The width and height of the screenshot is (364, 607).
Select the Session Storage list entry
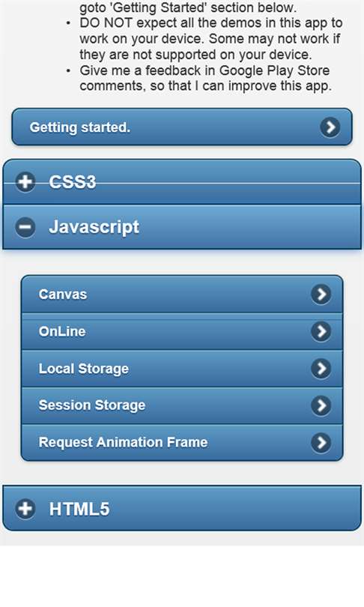point(182,405)
